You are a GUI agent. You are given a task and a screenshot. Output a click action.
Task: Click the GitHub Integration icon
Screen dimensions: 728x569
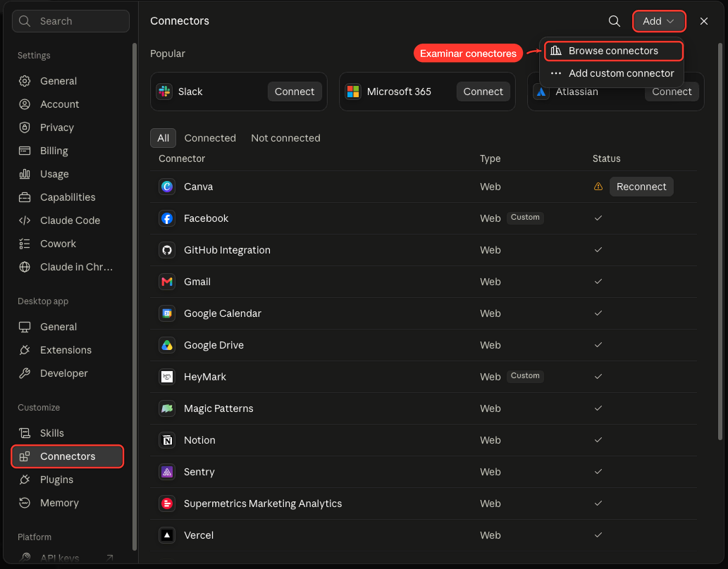click(x=167, y=250)
